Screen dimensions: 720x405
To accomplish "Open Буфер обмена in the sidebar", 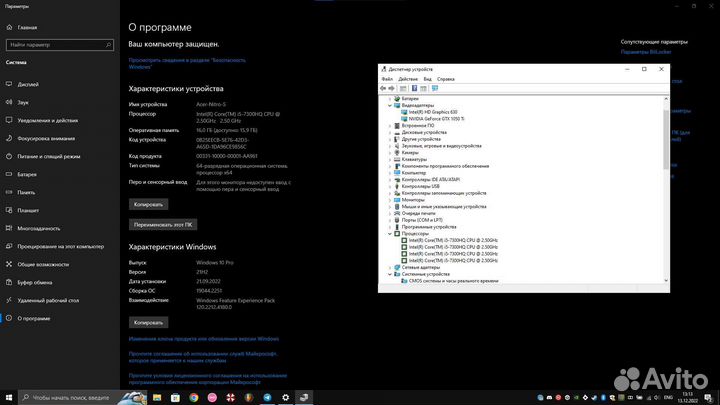I will click(35, 282).
